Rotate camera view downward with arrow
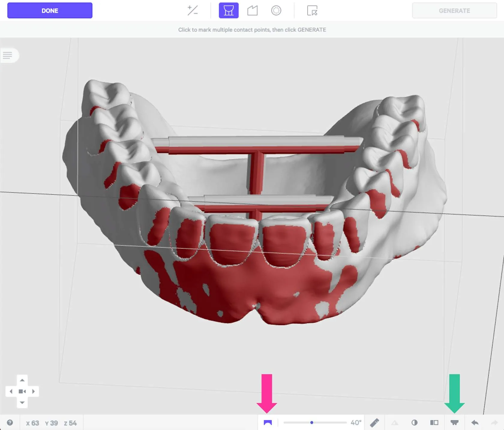 point(22,402)
